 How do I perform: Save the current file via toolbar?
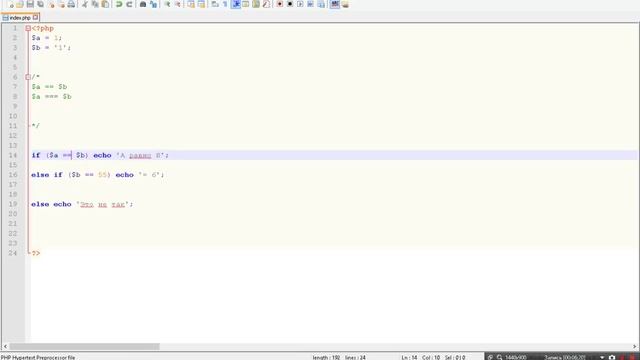pos(30,4)
